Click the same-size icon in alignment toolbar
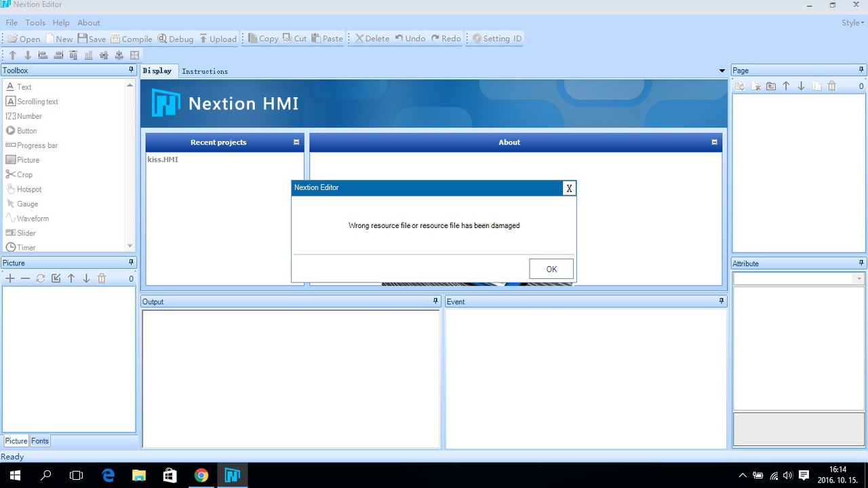This screenshot has width=868, height=488. (x=134, y=56)
